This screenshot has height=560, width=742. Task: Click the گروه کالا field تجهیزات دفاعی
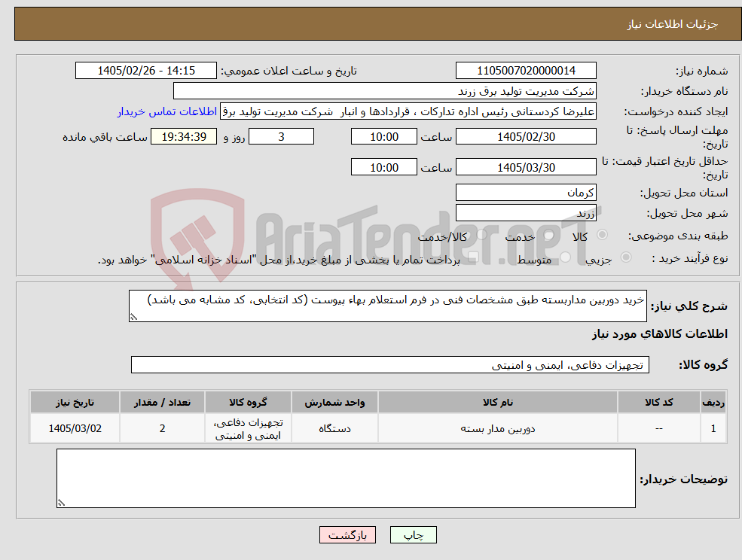click(x=390, y=364)
